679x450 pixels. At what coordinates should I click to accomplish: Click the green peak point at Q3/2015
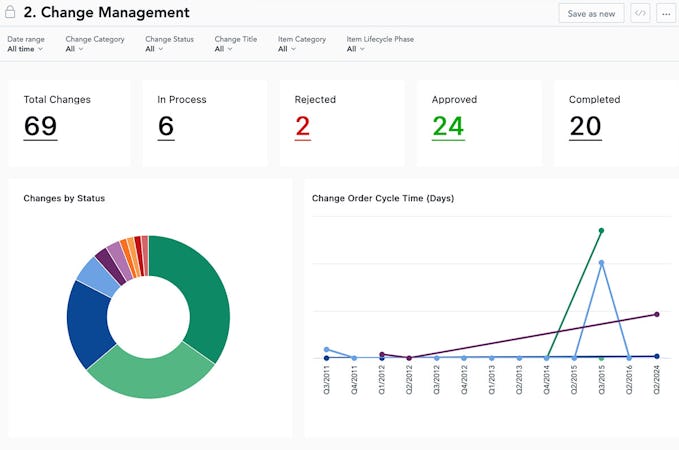tap(601, 230)
